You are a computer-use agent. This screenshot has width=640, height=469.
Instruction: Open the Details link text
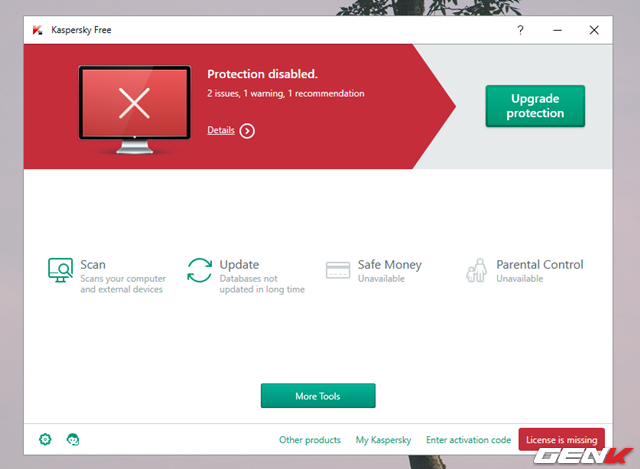pos(221,131)
